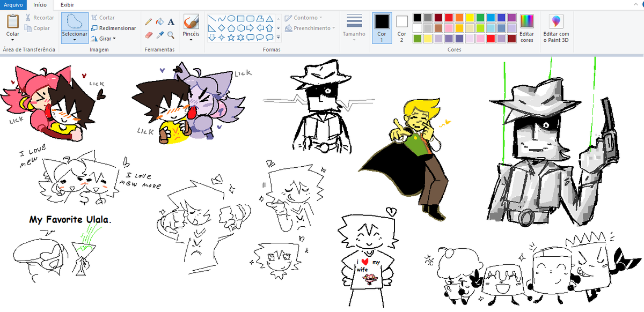Pick the red color swatch in the top row
The width and height of the screenshot is (644, 312).
(449, 18)
